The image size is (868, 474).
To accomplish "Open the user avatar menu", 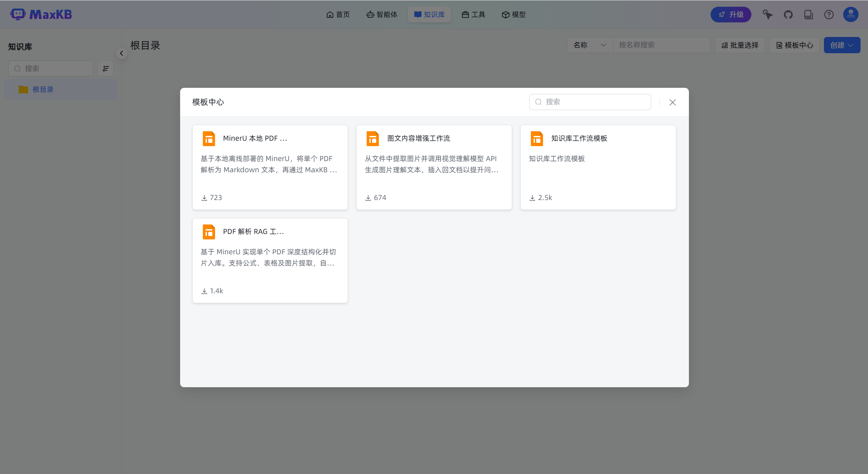I will (x=851, y=15).
